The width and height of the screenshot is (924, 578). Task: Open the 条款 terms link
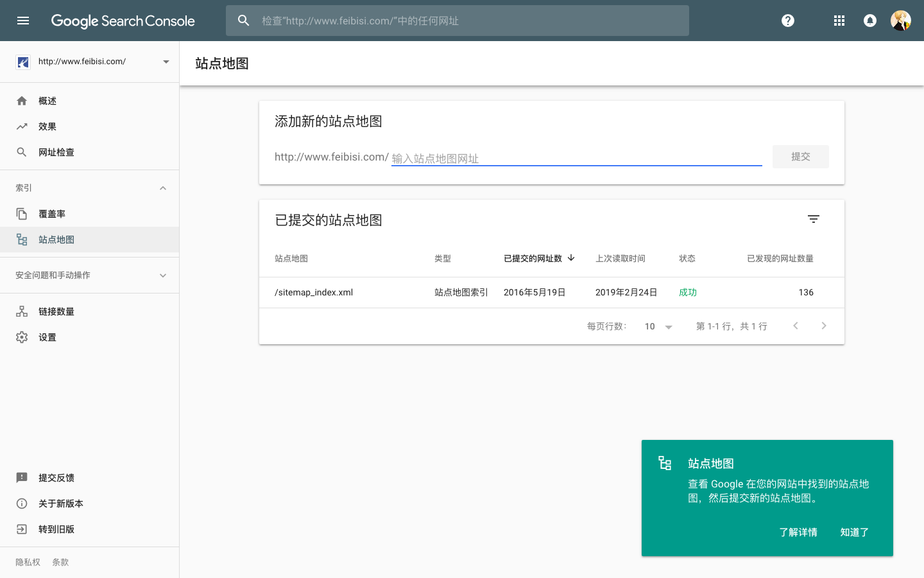[60, 562]
